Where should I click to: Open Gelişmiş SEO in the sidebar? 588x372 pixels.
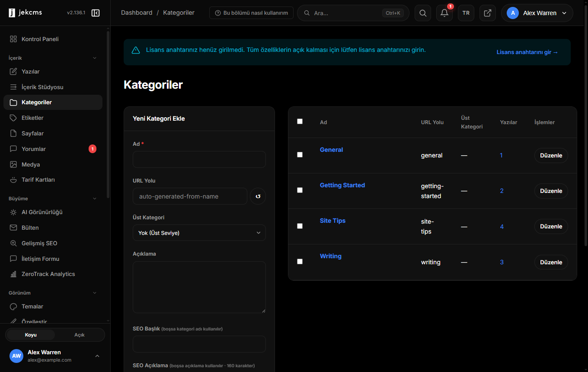[x=53, y=243]
